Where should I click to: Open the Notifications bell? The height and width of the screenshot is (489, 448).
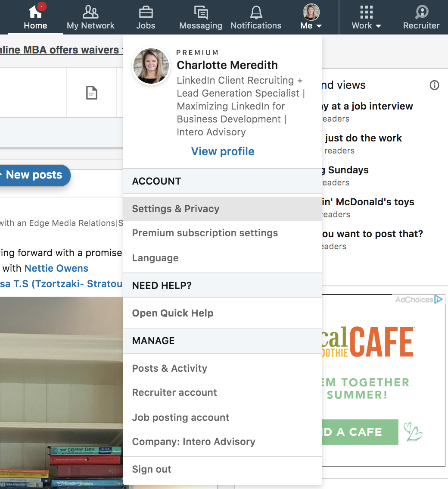coord(256,13)
